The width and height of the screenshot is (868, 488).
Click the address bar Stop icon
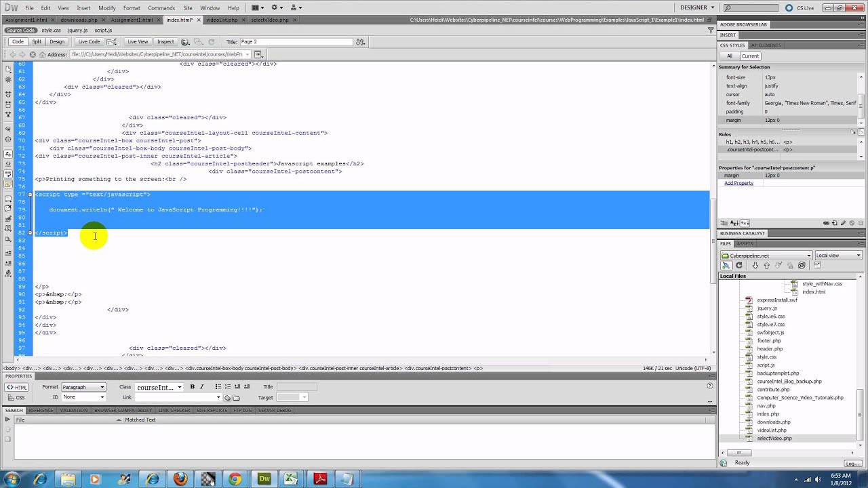tap(32, 54)
